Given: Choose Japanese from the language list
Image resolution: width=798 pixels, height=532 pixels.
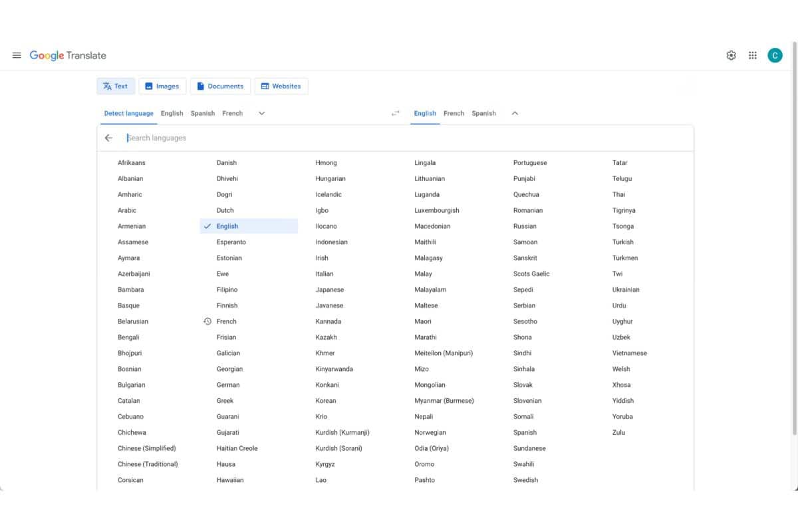Looking at the screenshot, I should (x=330, y=290).
